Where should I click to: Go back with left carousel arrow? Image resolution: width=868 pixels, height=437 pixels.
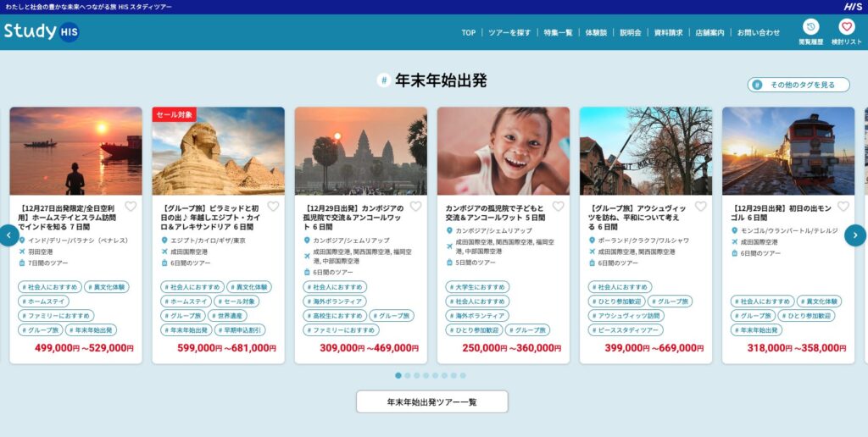pyautogui.click(x=8, y=235)
